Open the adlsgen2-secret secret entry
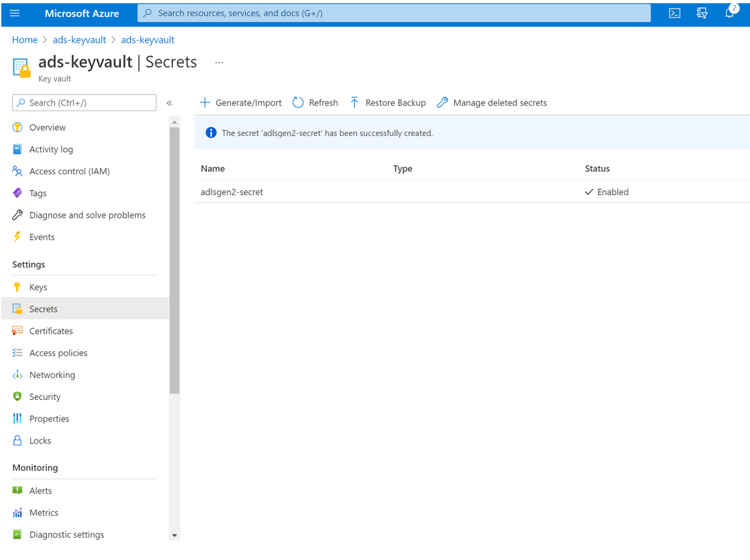 (232, 192)
